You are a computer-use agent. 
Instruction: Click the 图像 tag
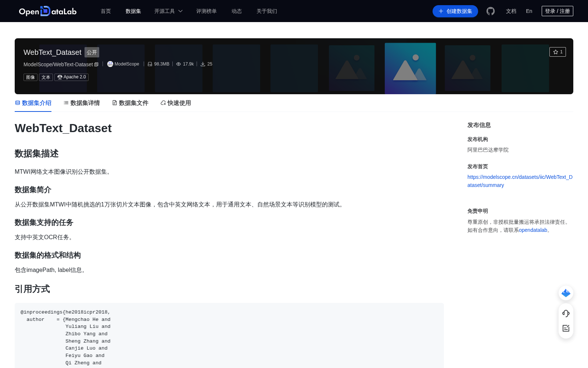tap(31, 77)
